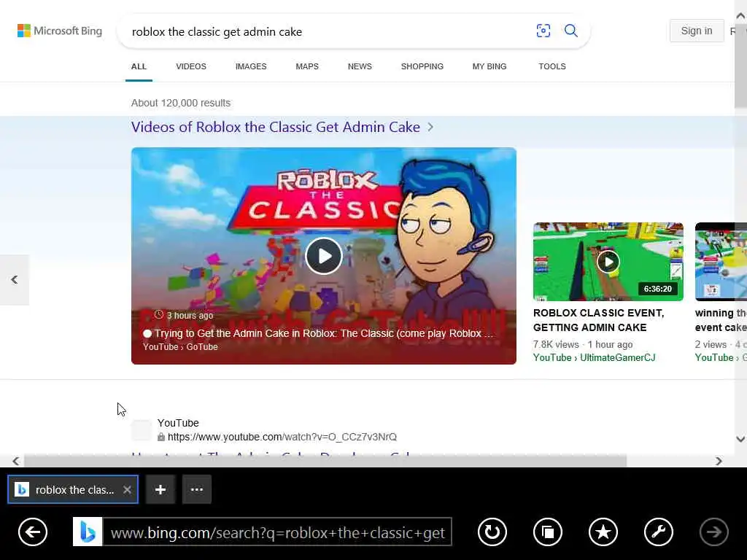Image resolution: width=747 pixels, height=560 pixels.
Task: Switch to the IMAGES tab
Action: [251, 66]
